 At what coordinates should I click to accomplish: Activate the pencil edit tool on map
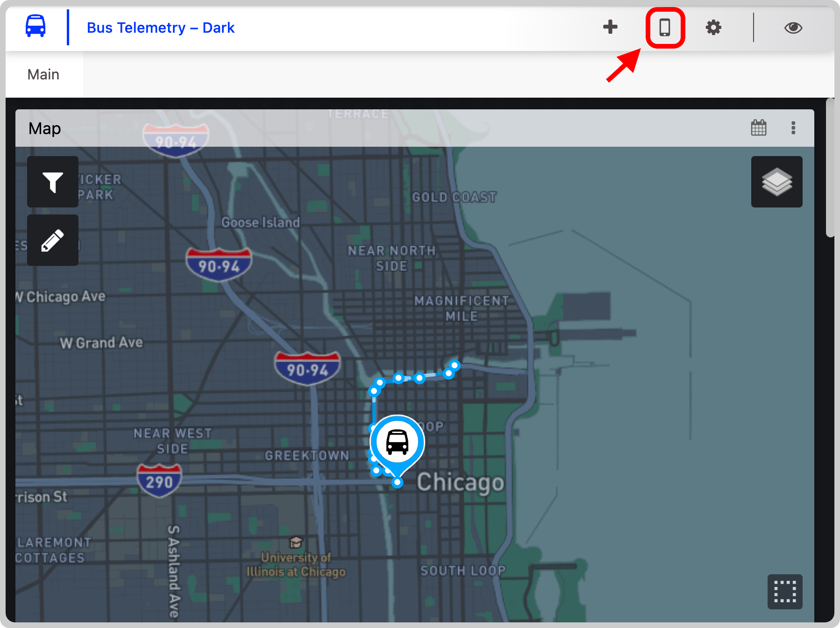coord(53,240)
